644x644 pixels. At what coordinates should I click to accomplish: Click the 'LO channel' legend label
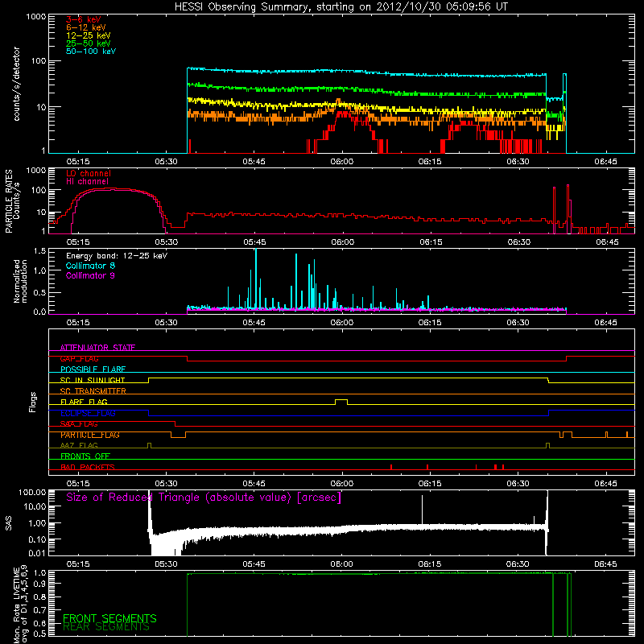pyautogui.click(x=88, y=173)
